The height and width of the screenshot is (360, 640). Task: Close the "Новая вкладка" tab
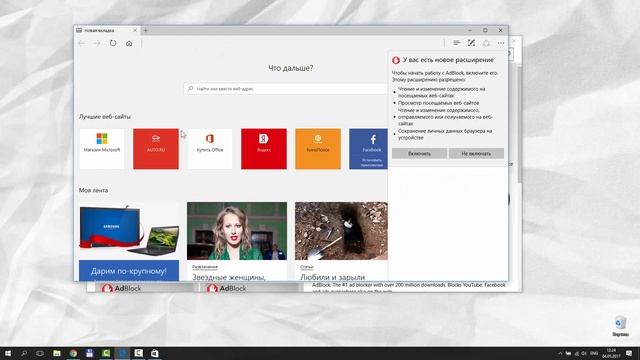pyautogui.click(x=135, y=30)
